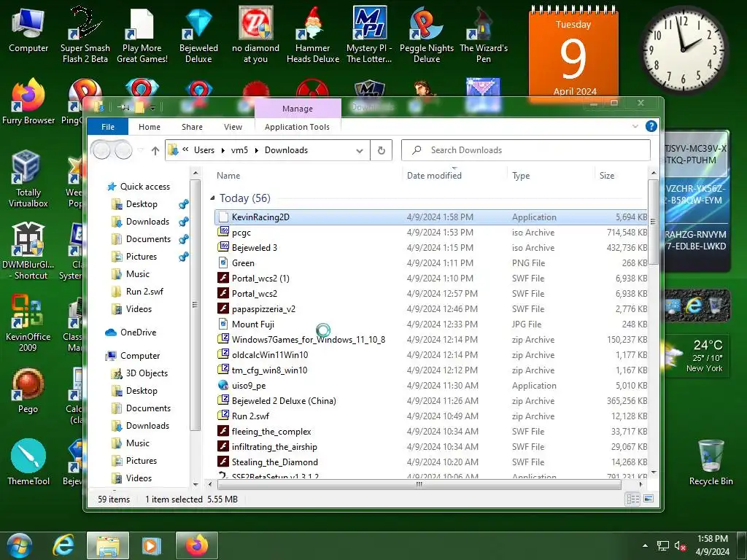Open Totally Virtualbox desktop shortcut
This screenshot has height=560, width=747.
pyautogui.click(x=28, y=179)
